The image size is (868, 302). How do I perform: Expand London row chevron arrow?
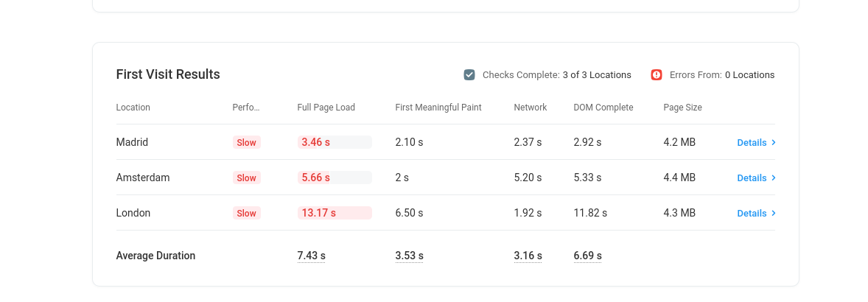774,213
